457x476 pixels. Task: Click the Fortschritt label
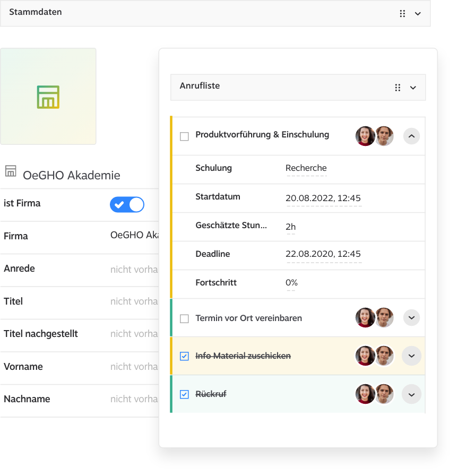click(216, 283)
